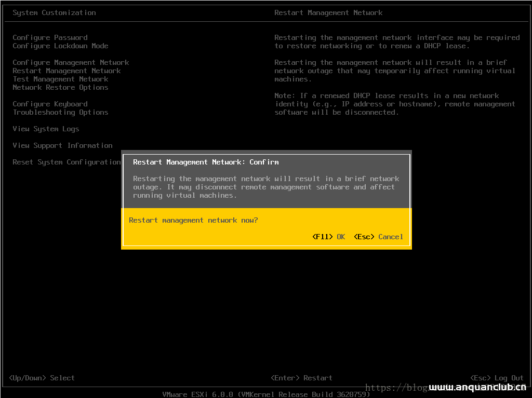Image resolution: width=532 pixels, height=398 pixels.
Task: Select "Configure Password" in the menu
Action: (x=50, y=37)
